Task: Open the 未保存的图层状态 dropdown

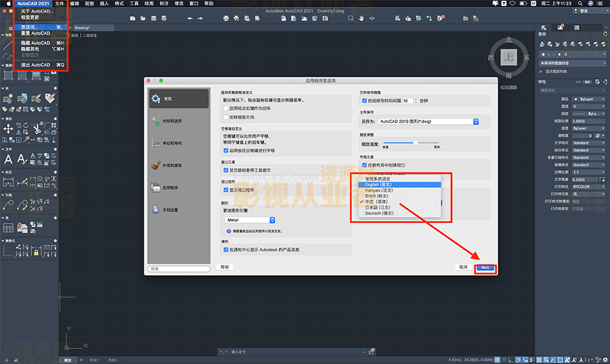Action: [573, 63]
